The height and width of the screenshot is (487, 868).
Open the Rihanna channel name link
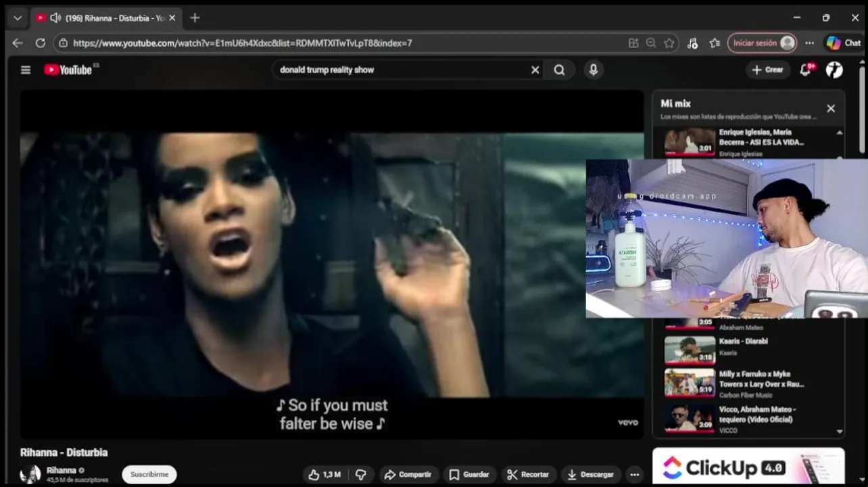62,470
